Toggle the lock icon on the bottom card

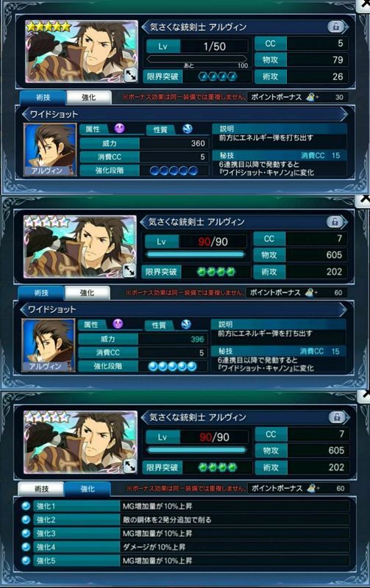(x=337, y=417)
